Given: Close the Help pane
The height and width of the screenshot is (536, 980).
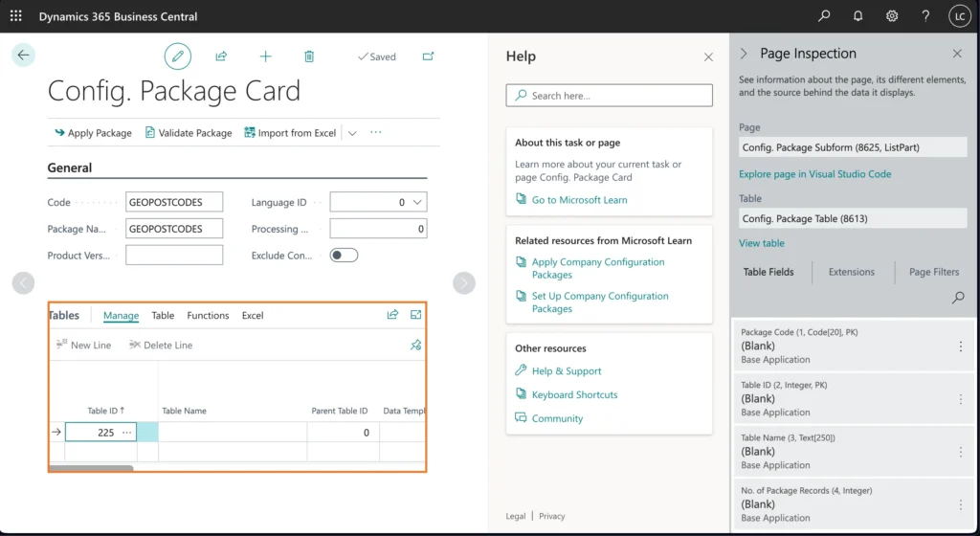Looking at the screenshot, I should pos(708,56).
